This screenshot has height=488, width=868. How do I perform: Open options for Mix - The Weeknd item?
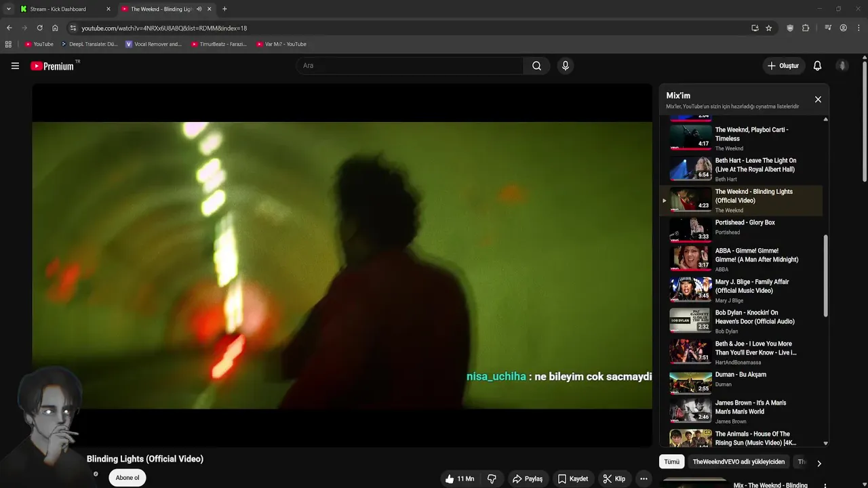(825, 485)
